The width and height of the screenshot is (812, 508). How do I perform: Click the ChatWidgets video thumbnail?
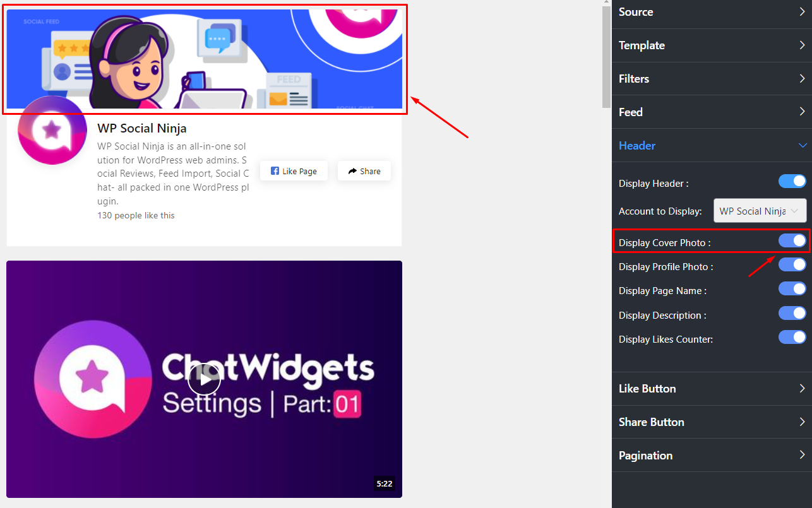tap(204, 379)
